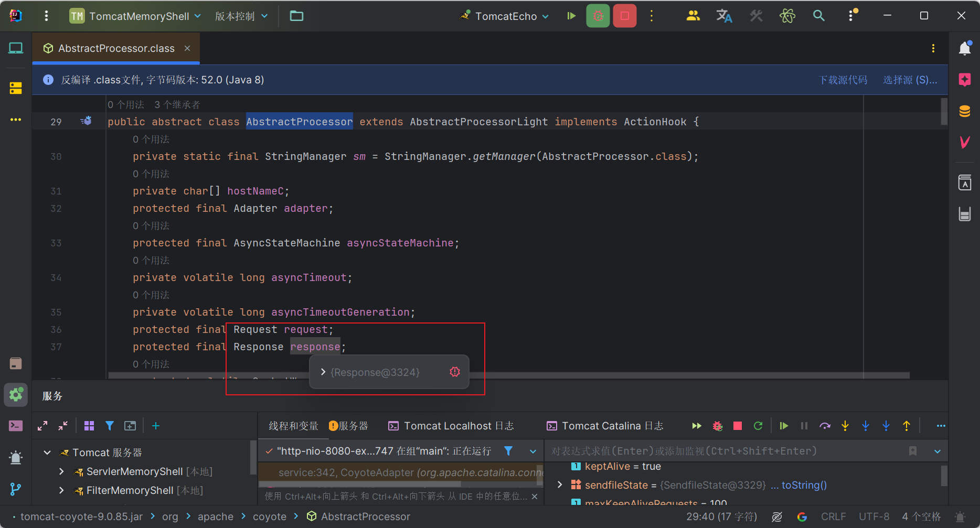Expand the Response@3324 value popup
The image size is (980, 528).
(323, 372)
